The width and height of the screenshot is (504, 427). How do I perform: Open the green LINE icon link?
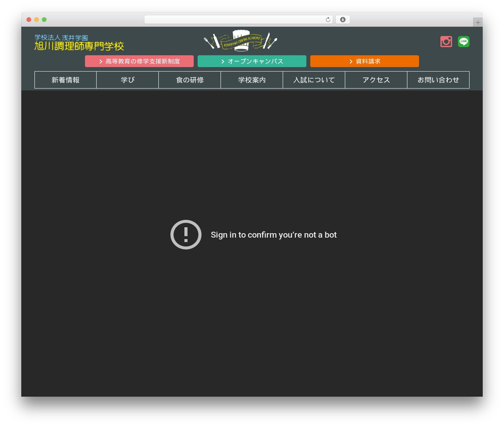pyautogui.click(x=463, y=41)
